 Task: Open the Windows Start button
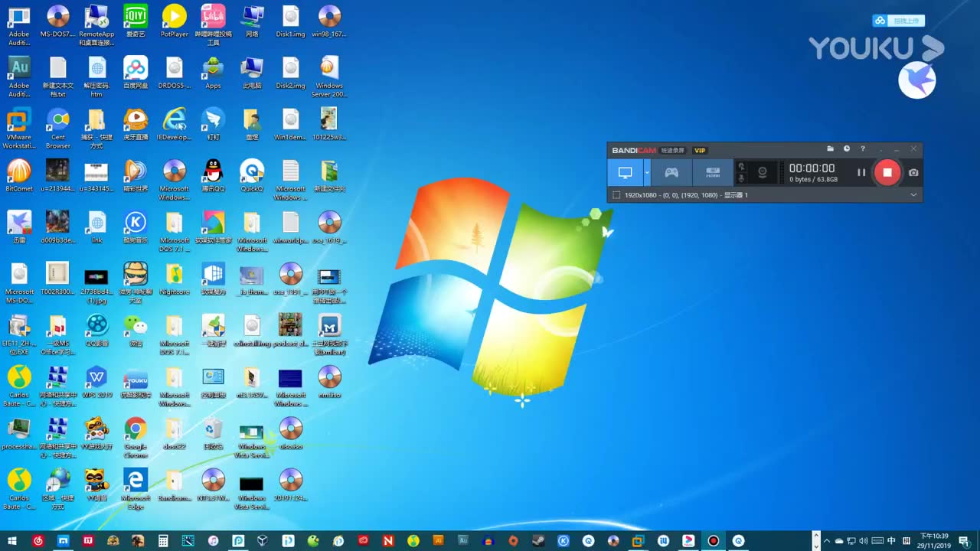tap(12, 540)
